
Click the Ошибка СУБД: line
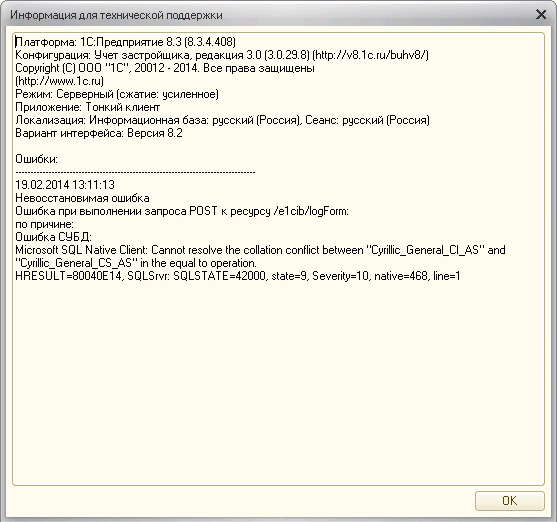pos(53,237)
